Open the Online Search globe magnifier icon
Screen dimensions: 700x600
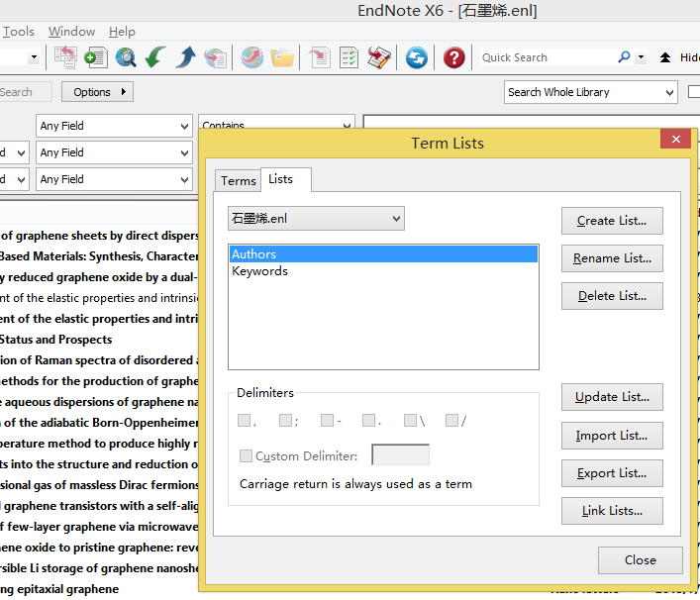click(126, 57)
